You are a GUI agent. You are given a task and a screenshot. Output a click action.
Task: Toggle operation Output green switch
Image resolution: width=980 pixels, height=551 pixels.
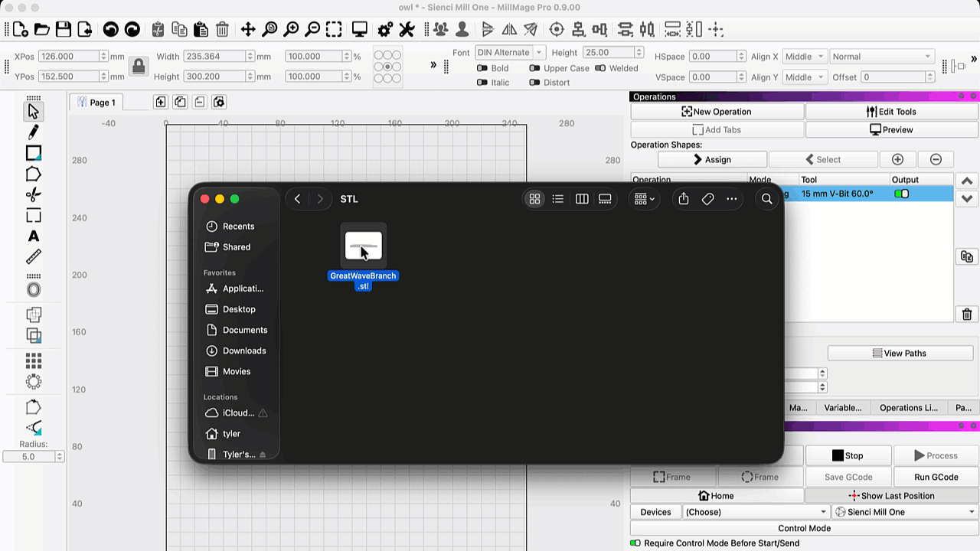click(902, 194)
